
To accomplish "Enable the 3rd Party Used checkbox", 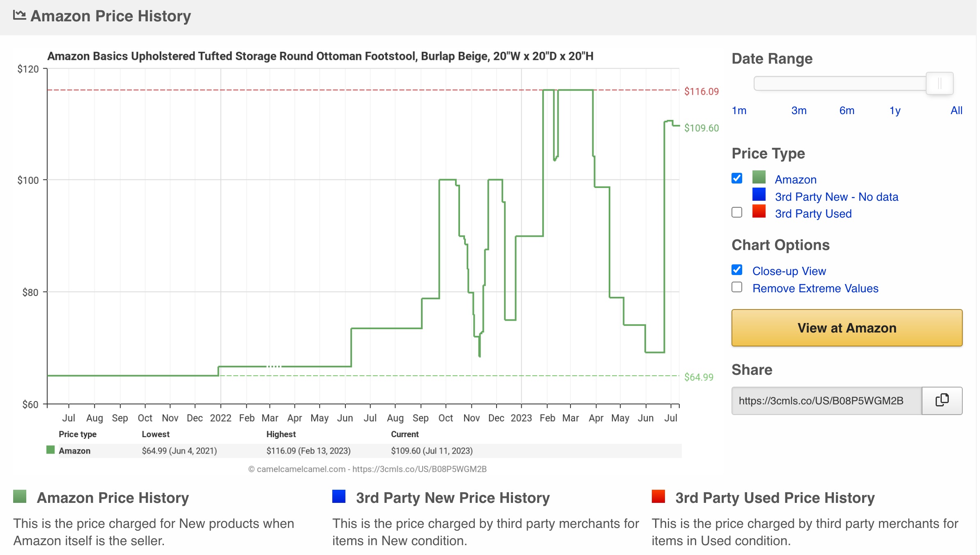I will pos(737,212).
